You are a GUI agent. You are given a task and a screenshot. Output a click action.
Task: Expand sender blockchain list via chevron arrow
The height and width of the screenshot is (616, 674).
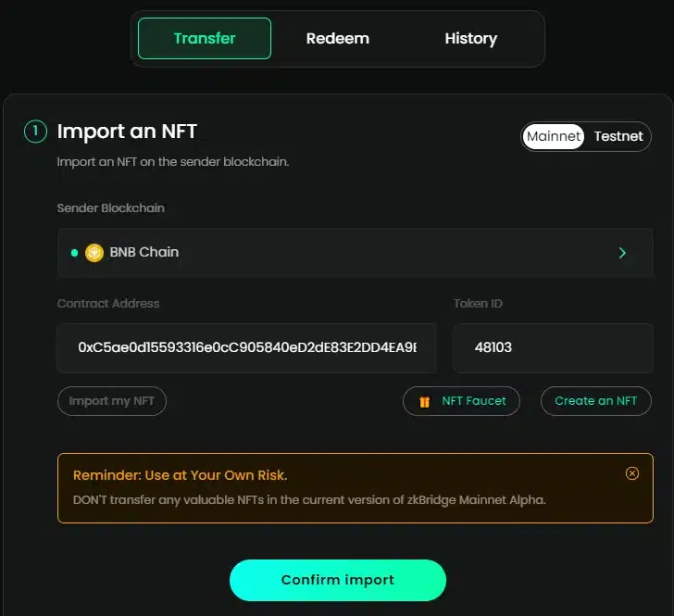pyautogui.click(x=622, y=252)
